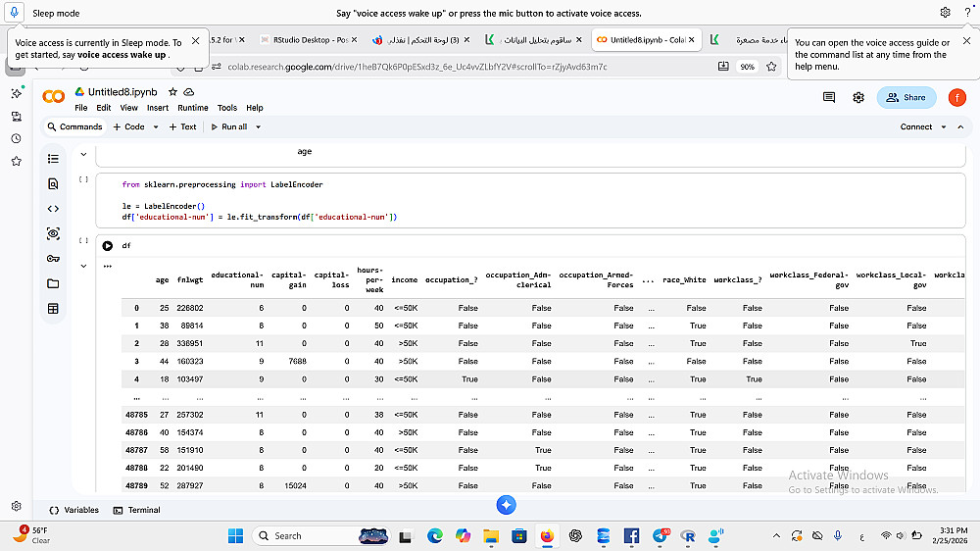Click the Share button

tap(905, 97)
